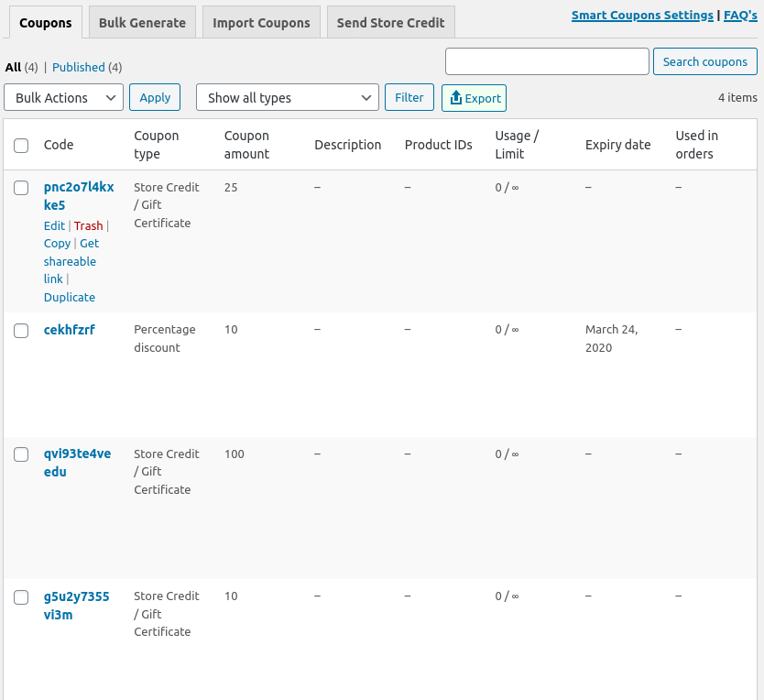Viewport: 764px width, 700px height.
Task: Click in the coupon search text field
Action: coord(547,61)
